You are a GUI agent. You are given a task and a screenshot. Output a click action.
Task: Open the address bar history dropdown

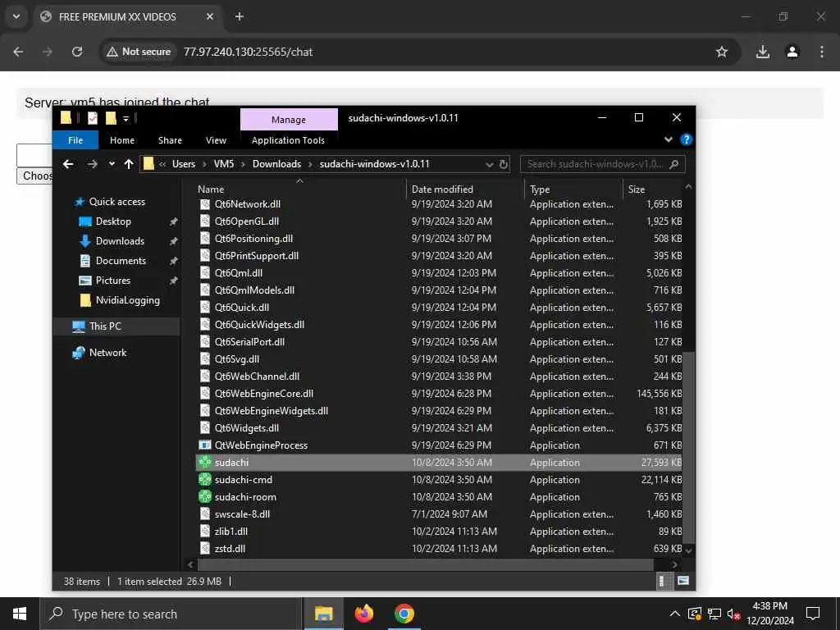click(489, 164)
